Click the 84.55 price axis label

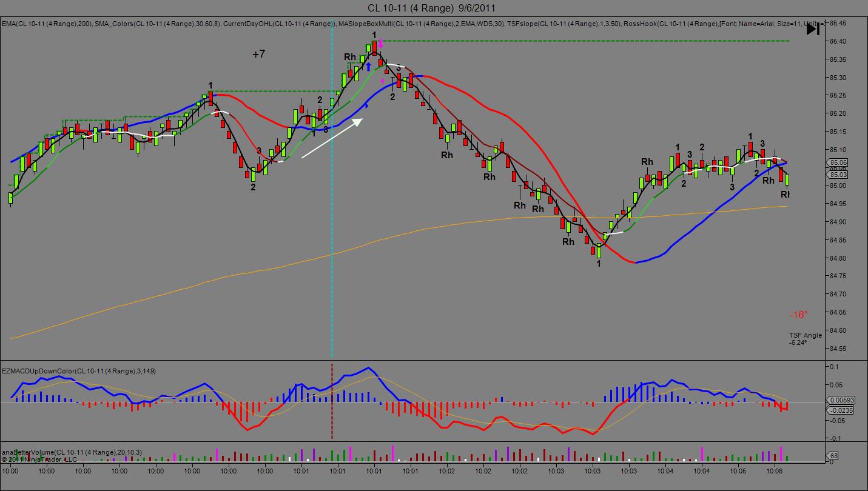pyautogui.click(x=839, y=349)
